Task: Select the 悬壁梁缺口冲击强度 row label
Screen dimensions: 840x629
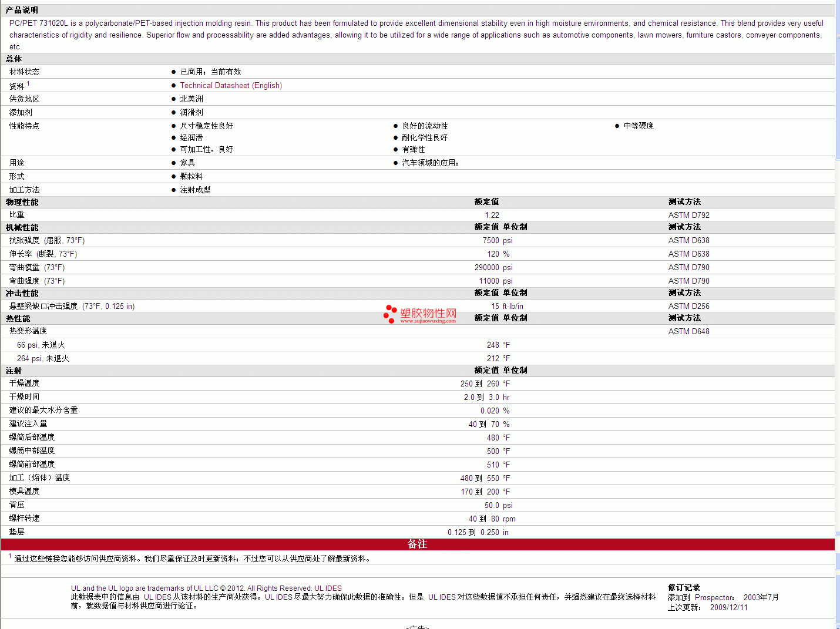Action: click(x=72, y=306)
